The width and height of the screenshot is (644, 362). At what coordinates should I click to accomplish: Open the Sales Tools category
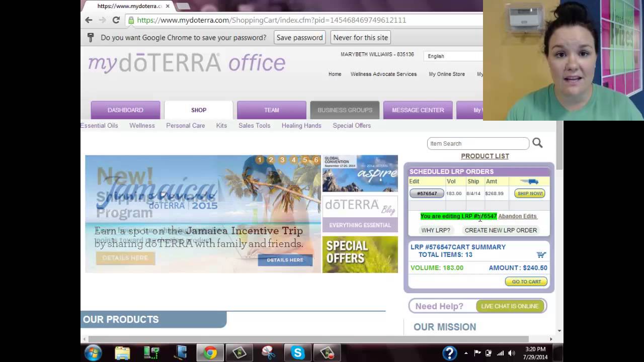click(x=255, y=126)
